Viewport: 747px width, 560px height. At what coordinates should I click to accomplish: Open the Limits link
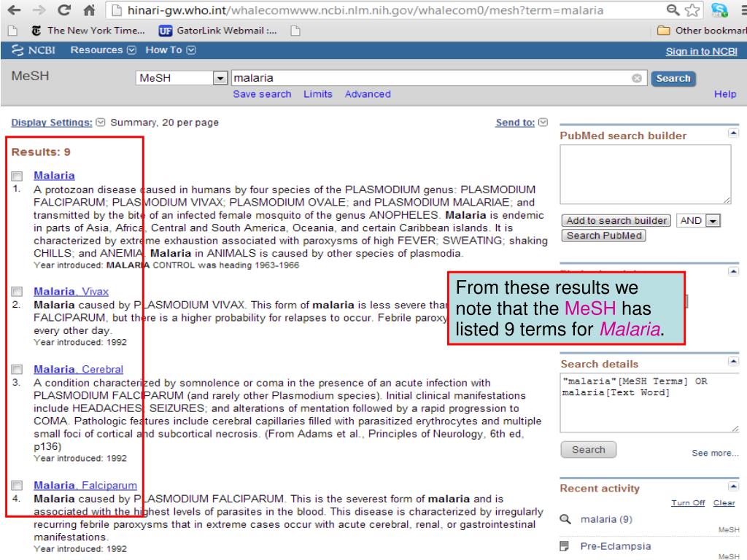[318, 94]
